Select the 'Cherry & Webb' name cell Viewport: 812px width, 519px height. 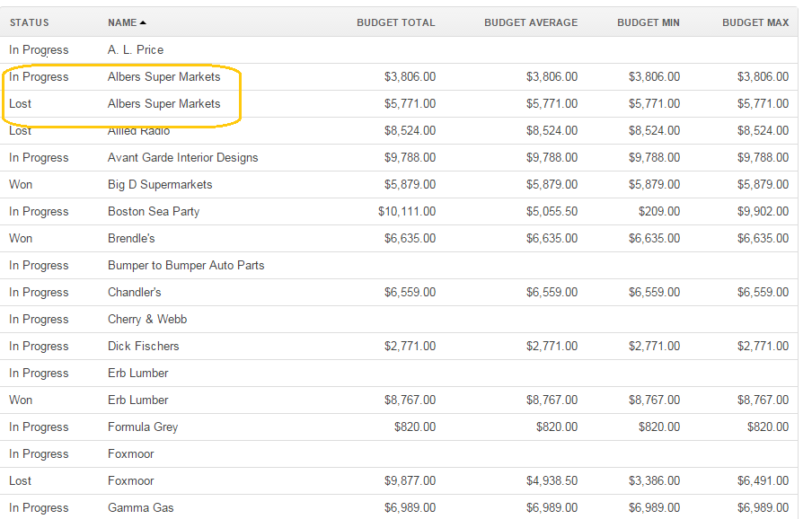click(x=147, y=319)
